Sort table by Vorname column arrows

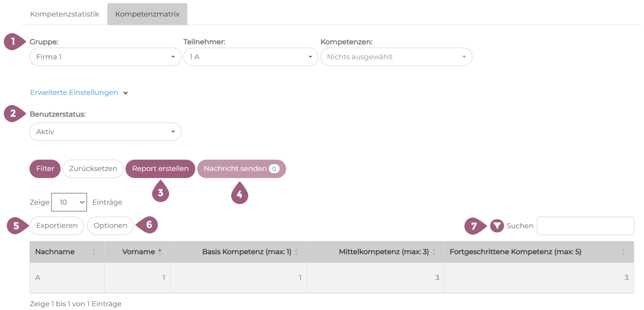click(x=160, y=252)
